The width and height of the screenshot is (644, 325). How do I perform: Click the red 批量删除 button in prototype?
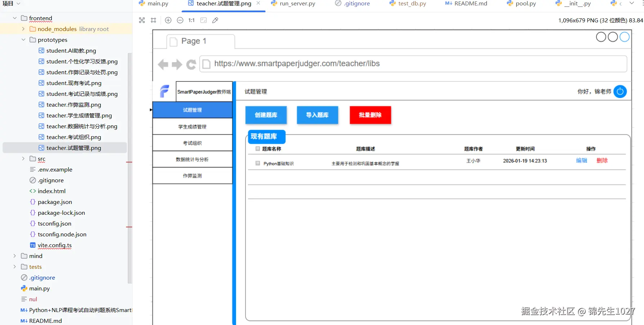pyautogui.click(x=370, y=115)
